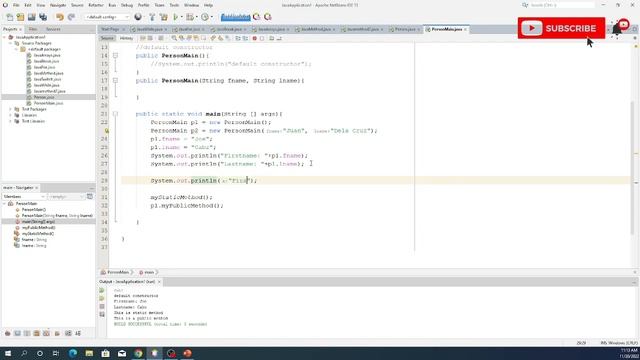Collapse the JavaApplication project node
This screenshot has width=640, height=360.
tap(4, 37)
